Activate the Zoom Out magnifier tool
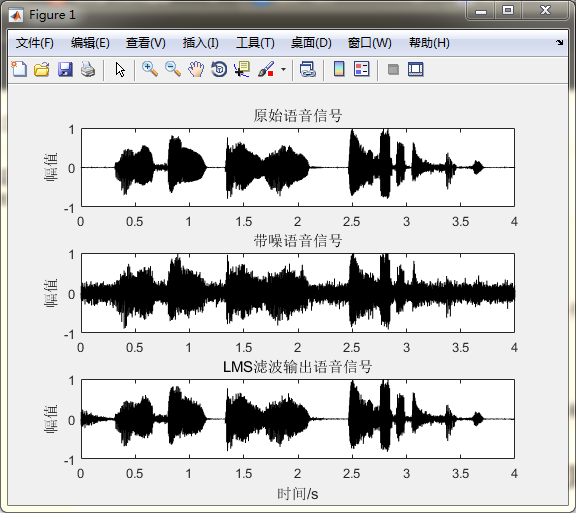The width and height of the screenshot is (576, 513). tap(173, 69)
